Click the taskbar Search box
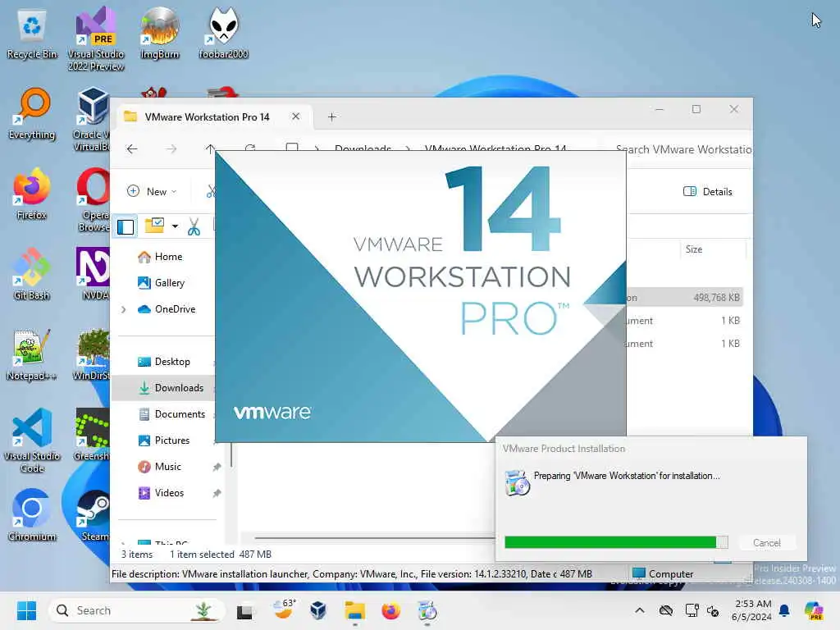The width and height of the screenshot is (840, 630). point(136,610)
